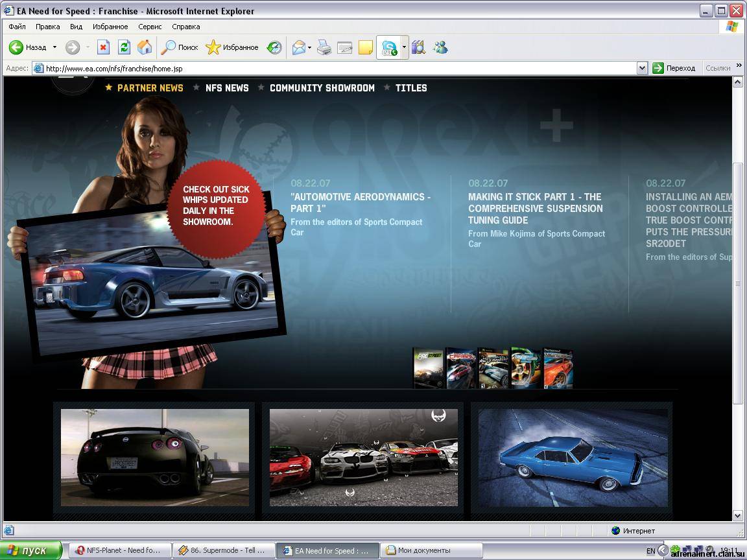
Task: Switch to 86. Supermode taskbar window
Action: click(x=225, y=550)
